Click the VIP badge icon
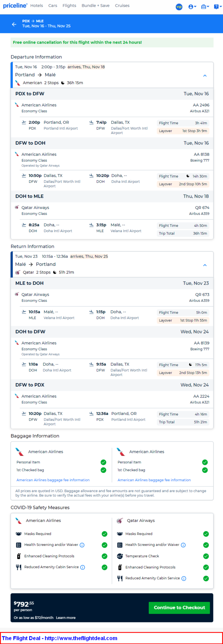The height and width of the screenshot is (644, 223). (179, 7)
